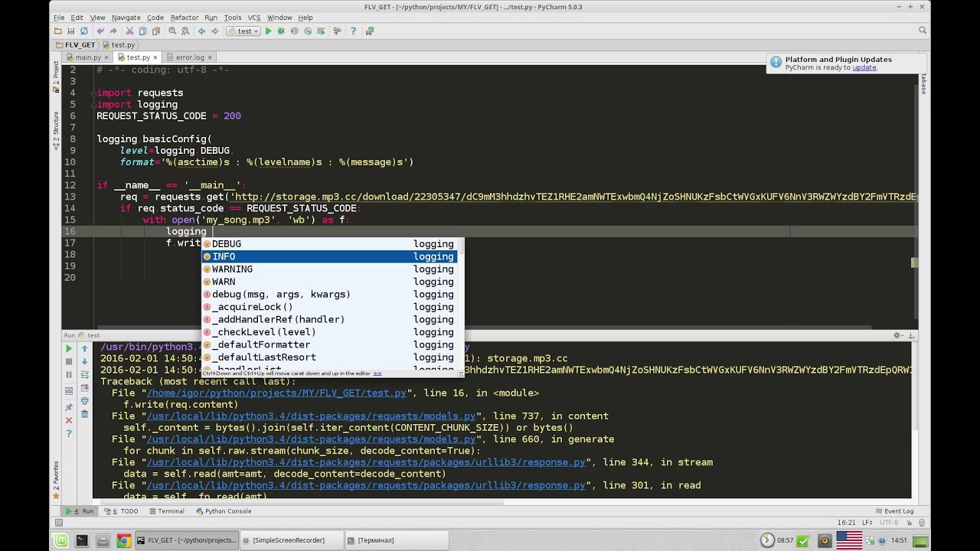Open the Tools menu
Viewport: 980px width, 551px height.
point(233,18)
